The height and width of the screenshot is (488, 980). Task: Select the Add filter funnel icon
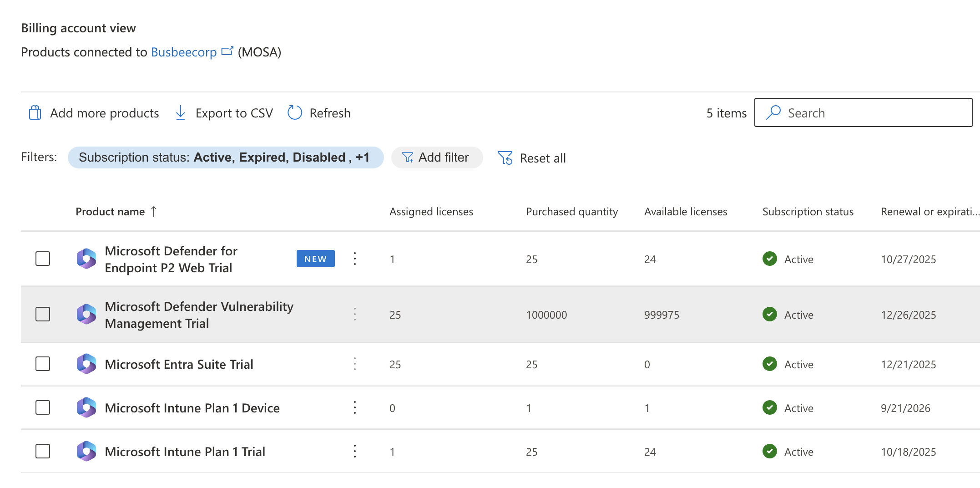click(x=408, y=157)
